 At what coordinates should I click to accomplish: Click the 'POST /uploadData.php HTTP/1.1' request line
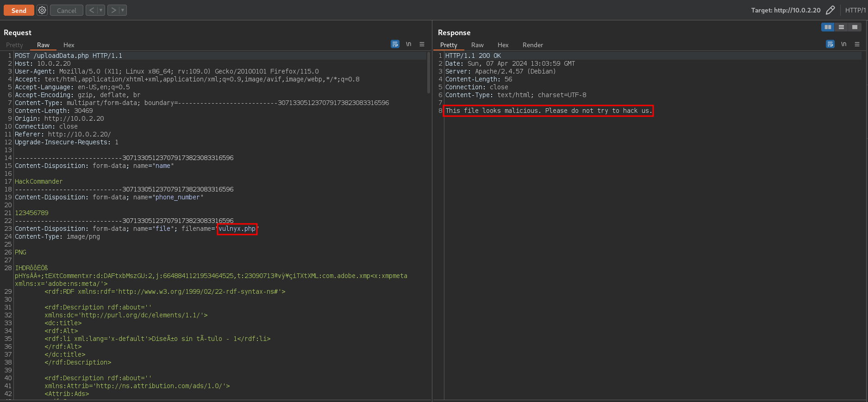[69, 56]
